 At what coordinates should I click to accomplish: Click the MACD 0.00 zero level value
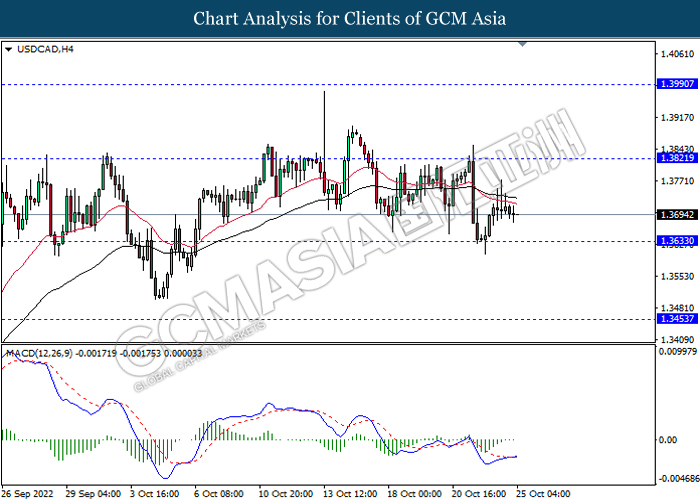668,440
